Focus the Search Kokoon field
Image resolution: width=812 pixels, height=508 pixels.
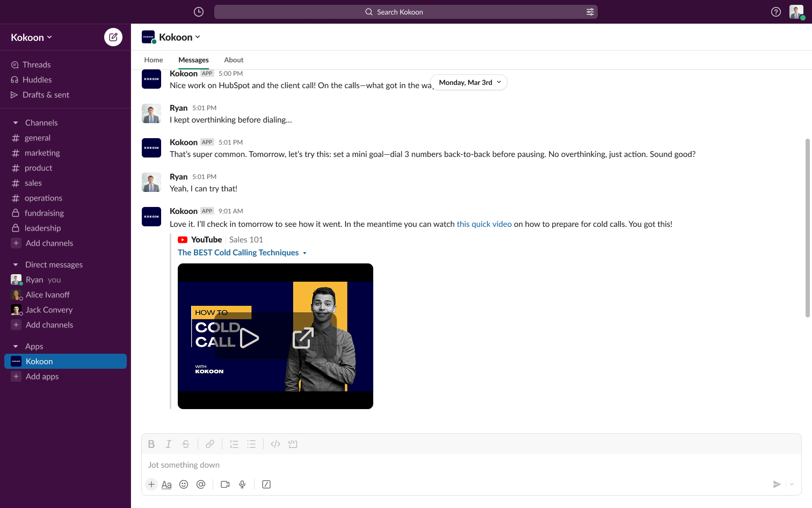[x=406, y=12]
